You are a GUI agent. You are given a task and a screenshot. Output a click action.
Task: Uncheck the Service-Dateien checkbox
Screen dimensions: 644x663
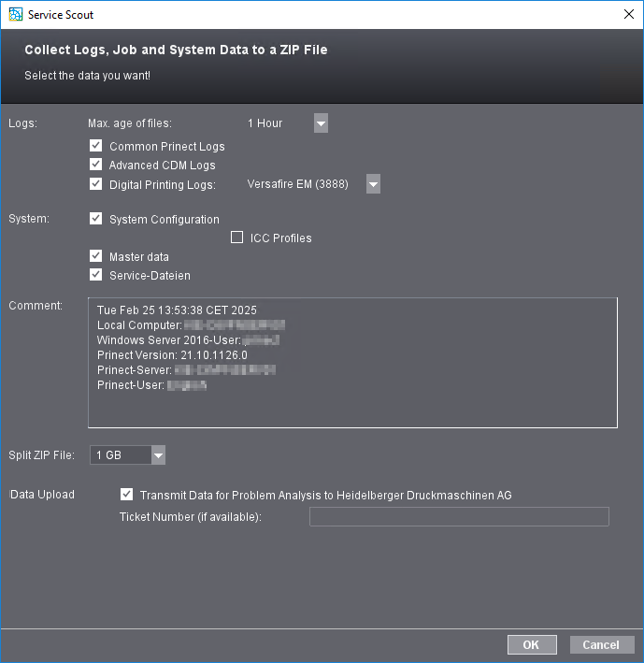pyautogui.click(x=95, y=275)
